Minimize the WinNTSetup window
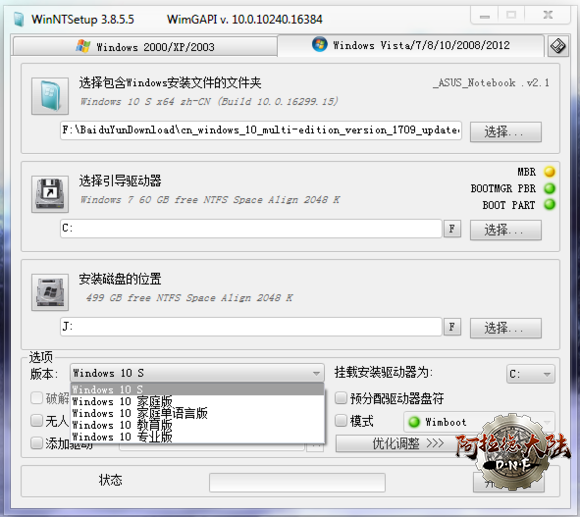This screenshot has height=517, width=580. [x=485, y=16]
